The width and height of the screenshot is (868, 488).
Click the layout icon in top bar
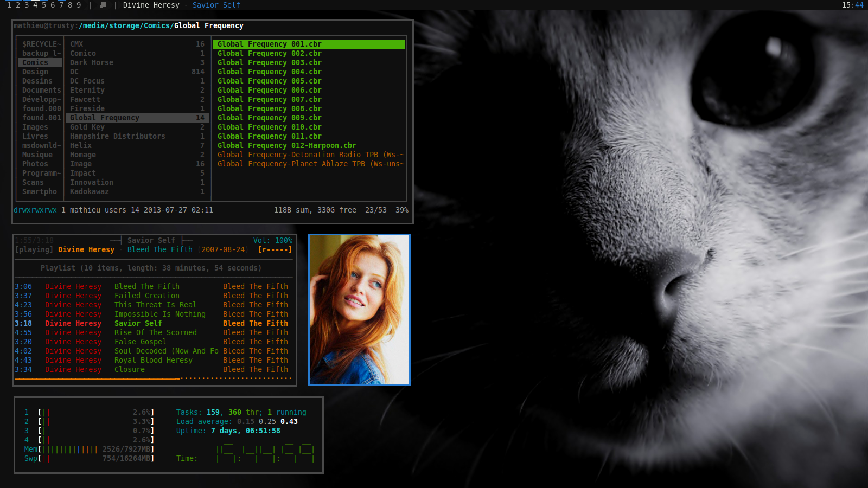click(x=103, y=5)
